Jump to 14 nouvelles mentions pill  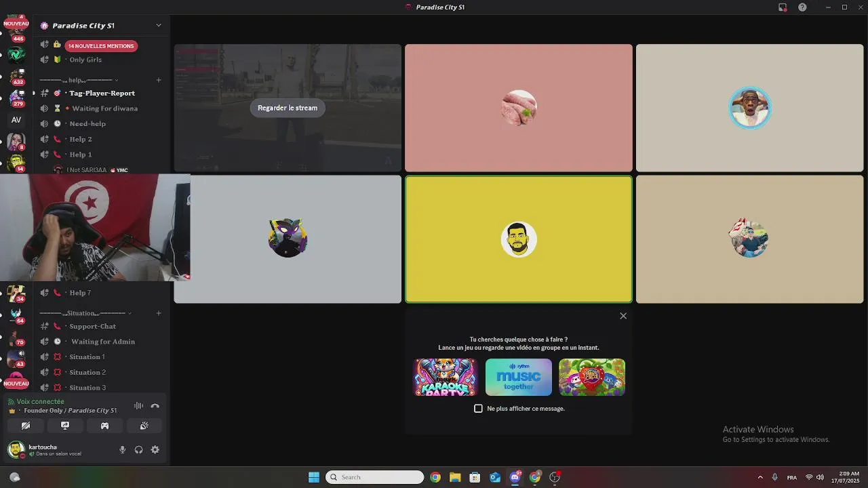click(101, 46)
